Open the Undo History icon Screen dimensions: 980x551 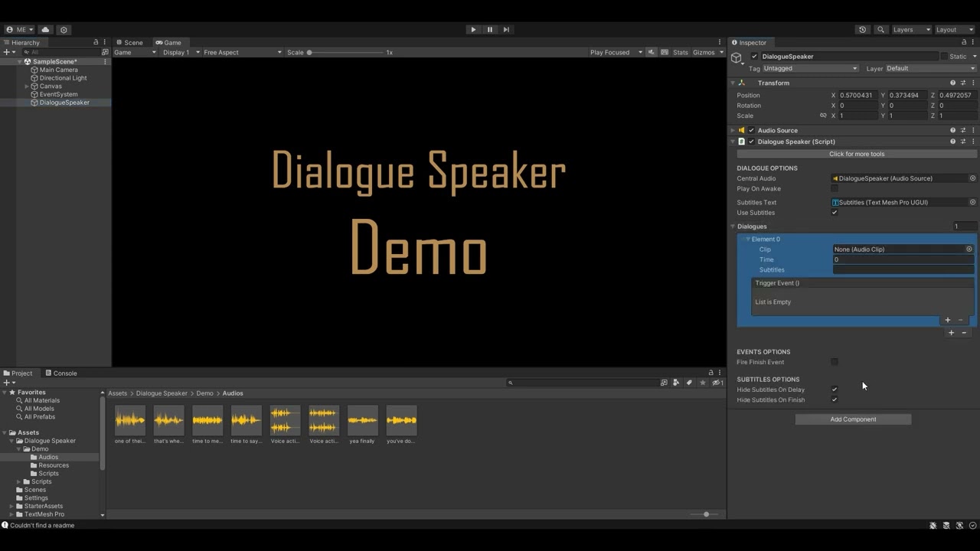click(863, 30)
